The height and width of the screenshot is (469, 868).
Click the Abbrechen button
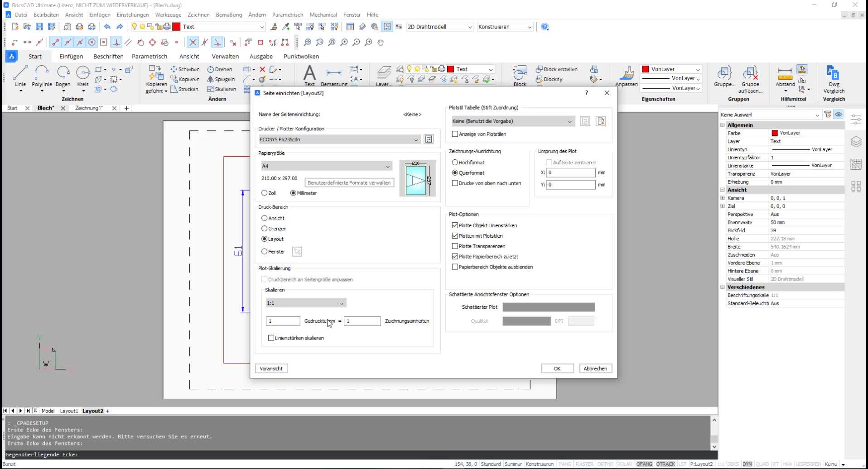pyautogui.click(x=595, y=368)
